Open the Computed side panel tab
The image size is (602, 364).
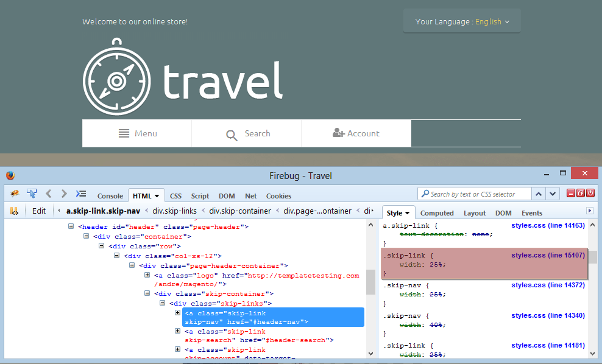coord(437,213)
